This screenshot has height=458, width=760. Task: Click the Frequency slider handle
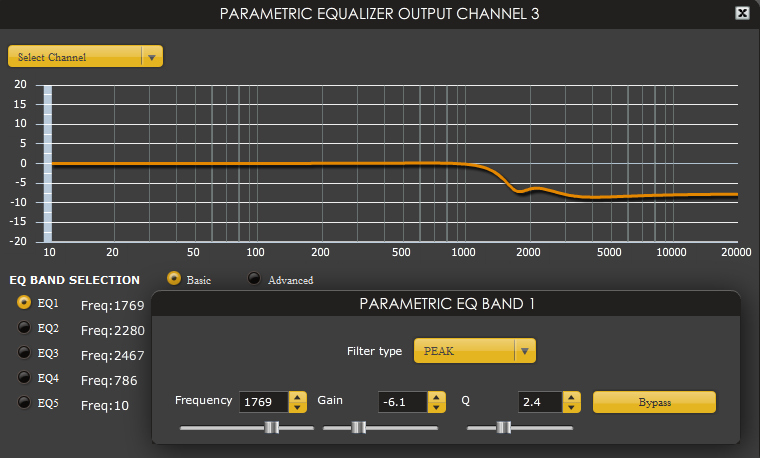click(272, 427)
